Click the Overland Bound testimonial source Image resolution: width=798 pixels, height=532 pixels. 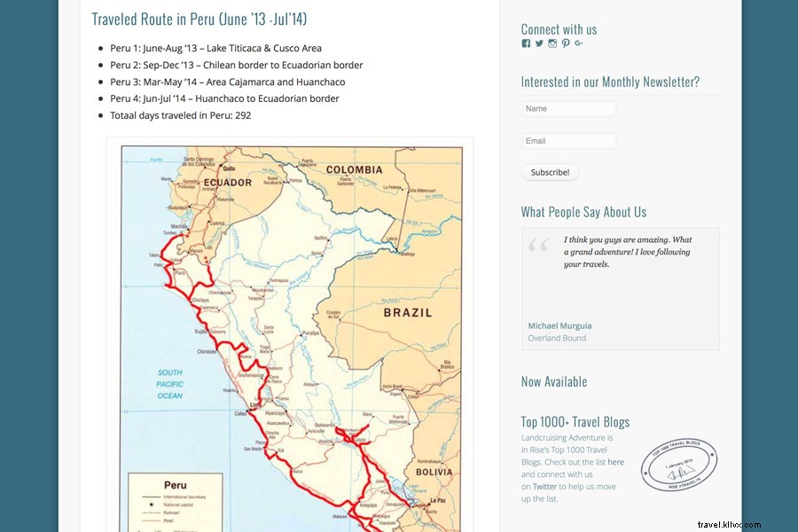557,338
